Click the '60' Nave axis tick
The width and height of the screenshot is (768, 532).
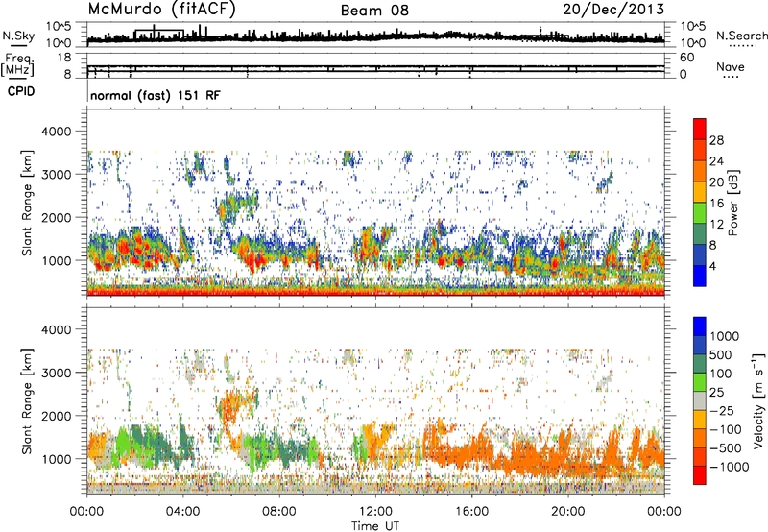click(x=686, y=58)
